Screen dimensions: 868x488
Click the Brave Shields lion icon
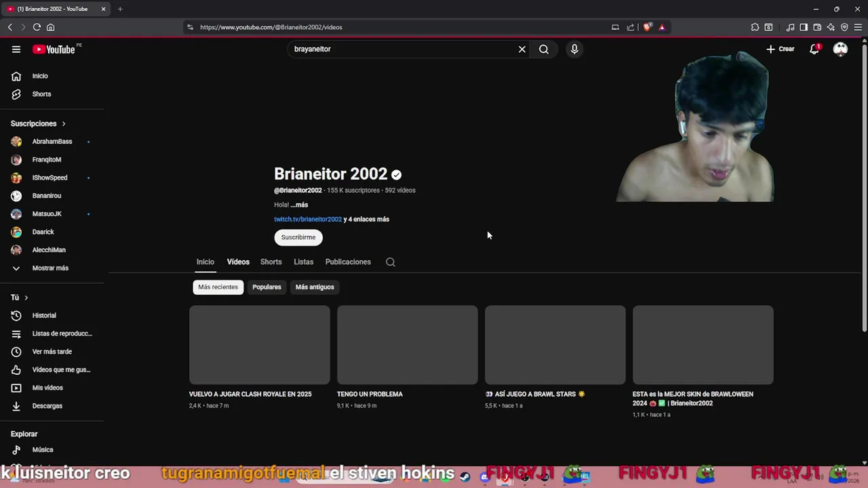[648, 27]
